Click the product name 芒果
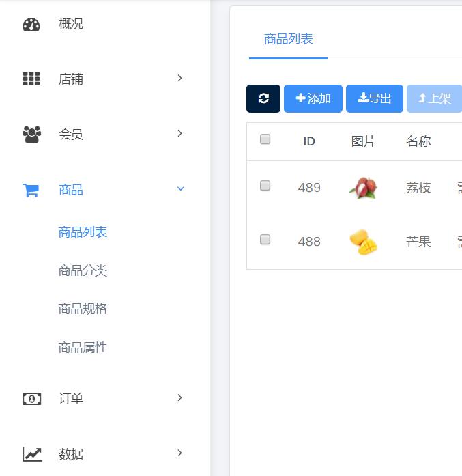Screen dimensions: 462x476 tap(418, 242)
